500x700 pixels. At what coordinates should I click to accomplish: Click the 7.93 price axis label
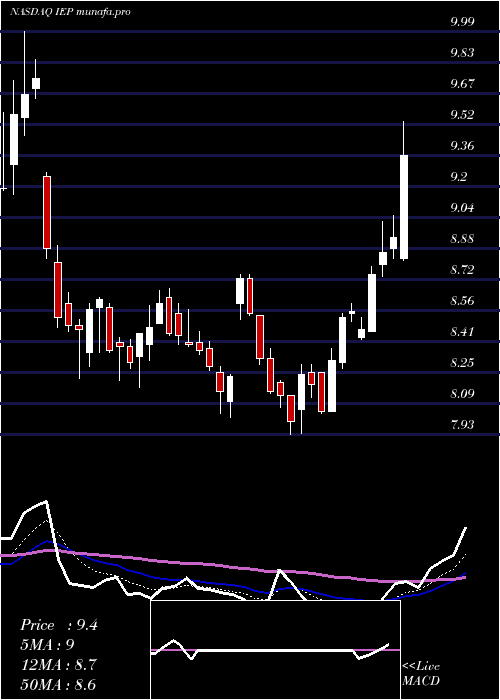click(x=462, y=425)
